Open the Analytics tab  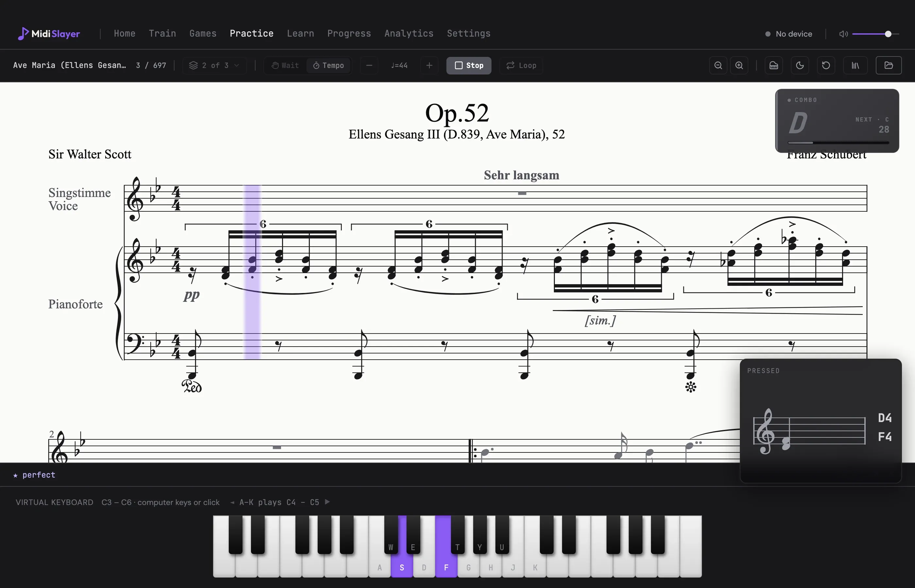(x=409, y=34)
